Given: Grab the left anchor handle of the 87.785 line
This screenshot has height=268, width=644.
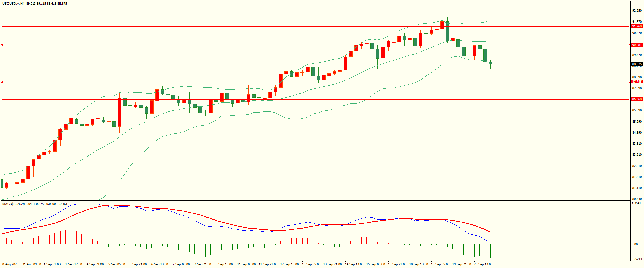Looking at the screenshot, I should [2, 82].
